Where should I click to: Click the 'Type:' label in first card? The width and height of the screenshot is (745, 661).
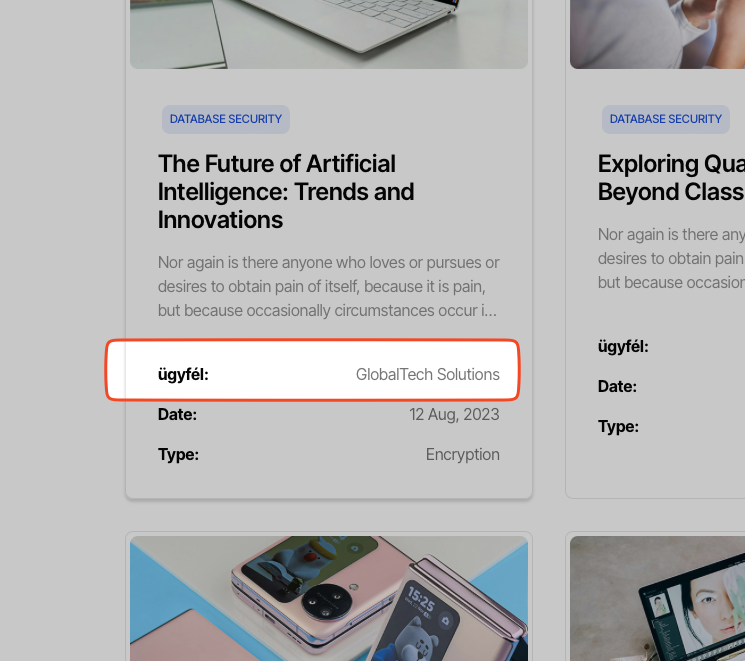(178, 454)
